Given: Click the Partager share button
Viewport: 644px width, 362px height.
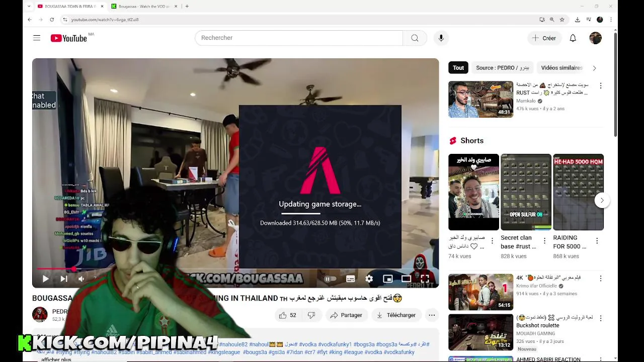Looking at the screenshot, I should [346, 315].
